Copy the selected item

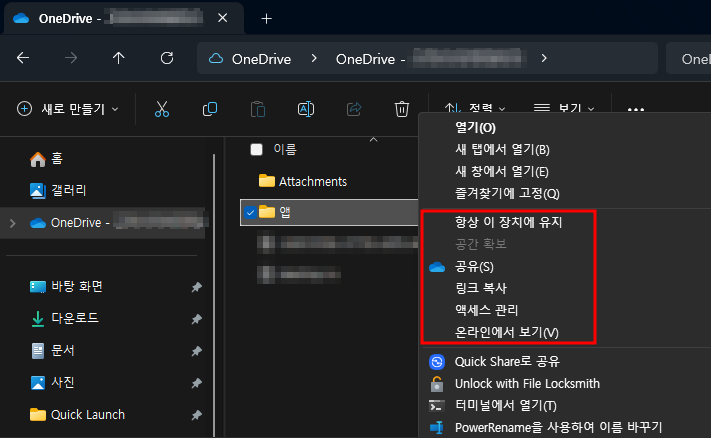(210, 109)
